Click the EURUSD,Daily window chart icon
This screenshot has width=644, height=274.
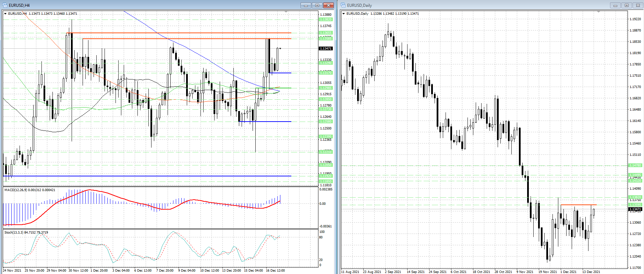tap(343, 5)
